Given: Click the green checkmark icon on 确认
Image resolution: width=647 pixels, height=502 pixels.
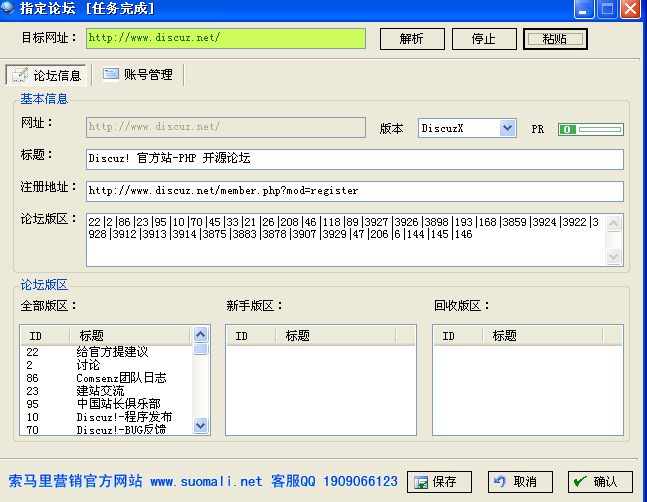Looking at the screenshot, I should [x=580, y=481].
